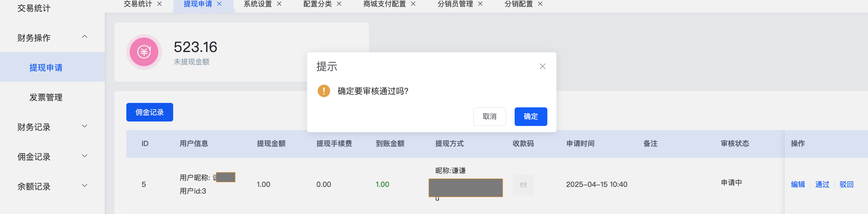Click the 驳回 link in the row
The image size is (868, 214).
point(846,184)
